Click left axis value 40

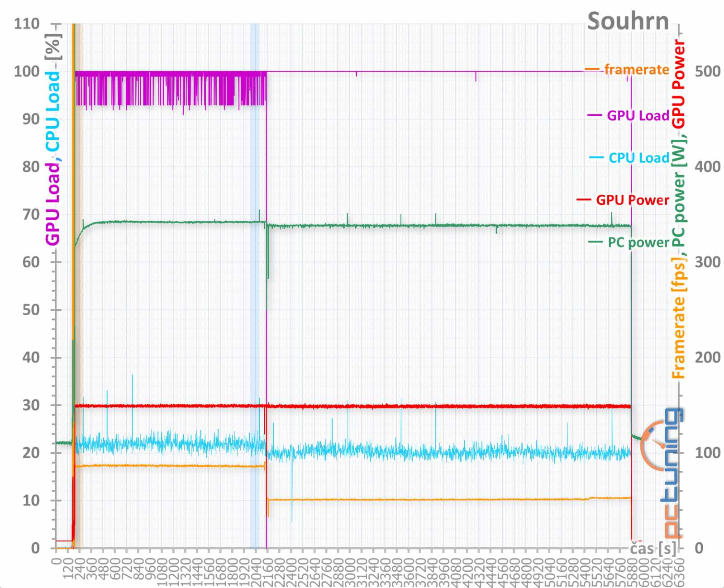[31, 357]
